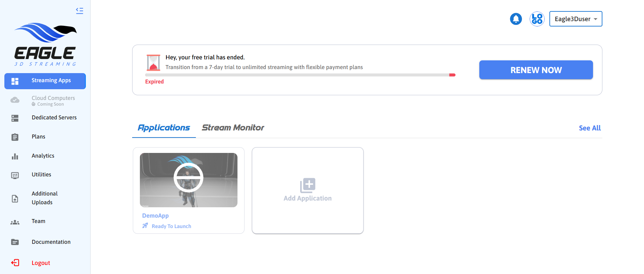Click the expired trial progress bar
The height and width of the screenshot is (274, 644).
click(300, 75)
